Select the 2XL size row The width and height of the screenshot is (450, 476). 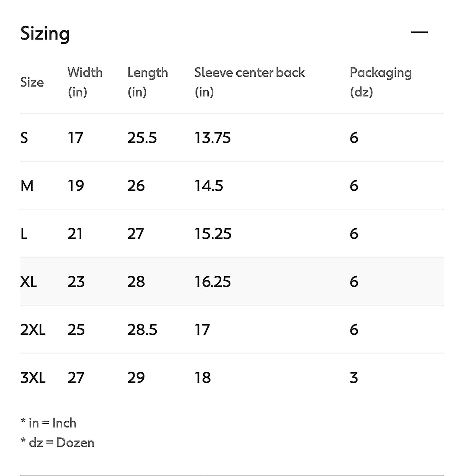(x=232, y=329)
